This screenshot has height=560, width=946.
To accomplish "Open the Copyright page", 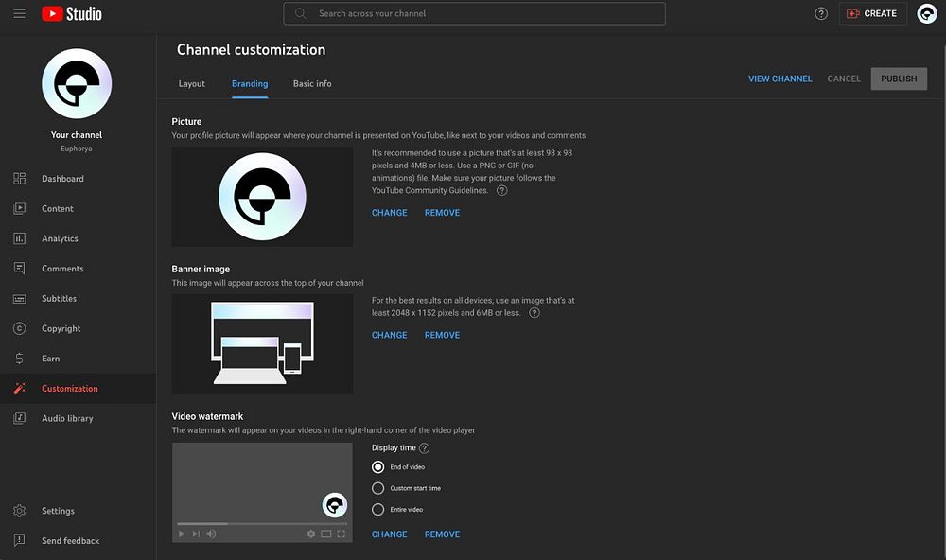I will 61,329.
